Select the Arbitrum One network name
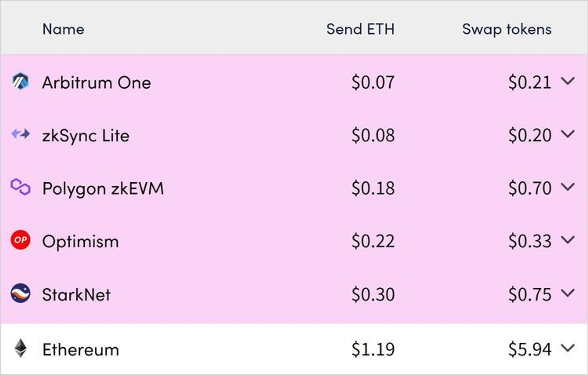Viewport: 588px width, 375px height. click(96, 82)
